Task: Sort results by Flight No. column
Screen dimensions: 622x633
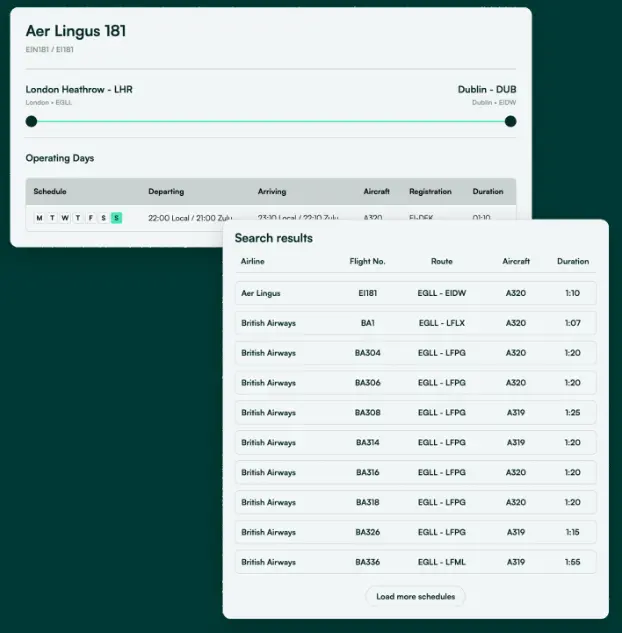Action: (368, 262)
